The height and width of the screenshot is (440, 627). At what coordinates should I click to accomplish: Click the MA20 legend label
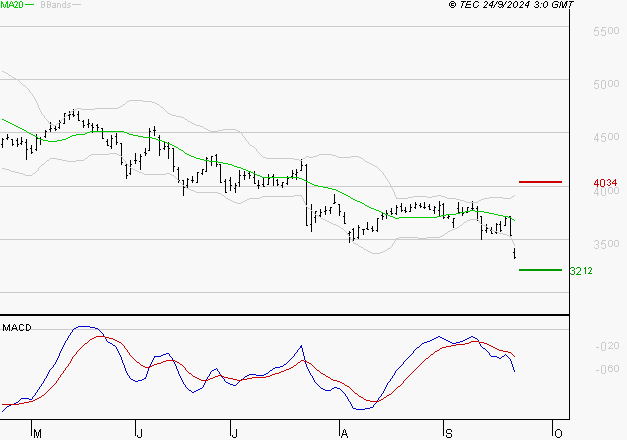pos(12,5)
